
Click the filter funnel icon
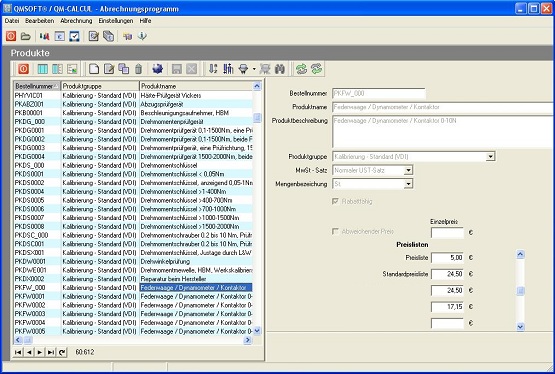(244, 69)
